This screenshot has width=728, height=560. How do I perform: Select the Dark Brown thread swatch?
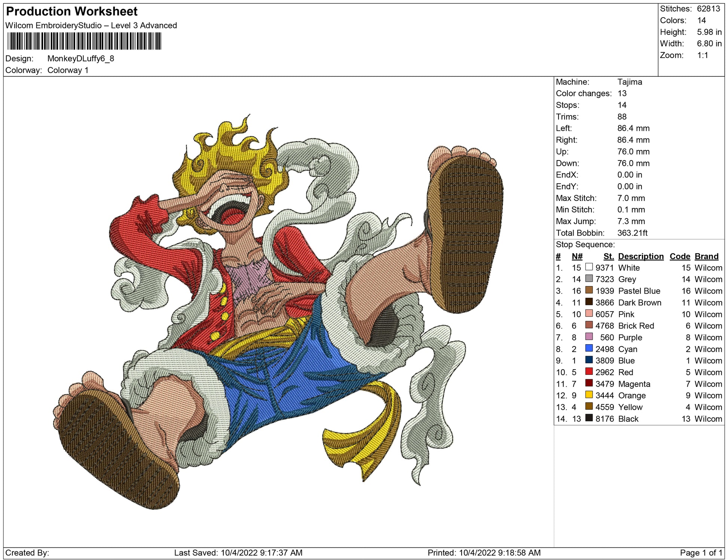click(x=589, y=302)
